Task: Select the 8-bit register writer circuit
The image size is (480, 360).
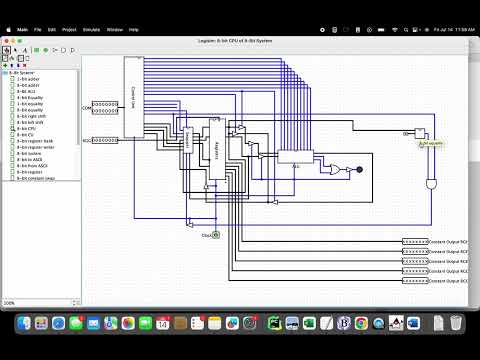Action: click(35, 147)
